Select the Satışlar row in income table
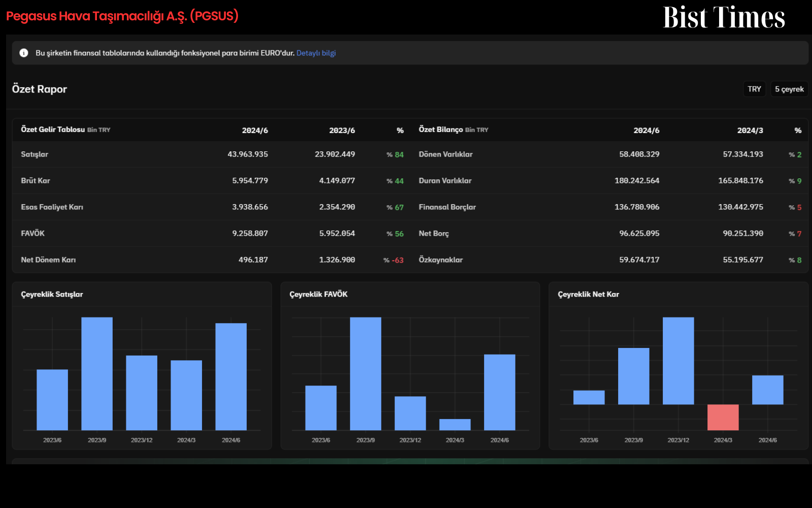Screen dimensions: 812x508 (212, 154)
